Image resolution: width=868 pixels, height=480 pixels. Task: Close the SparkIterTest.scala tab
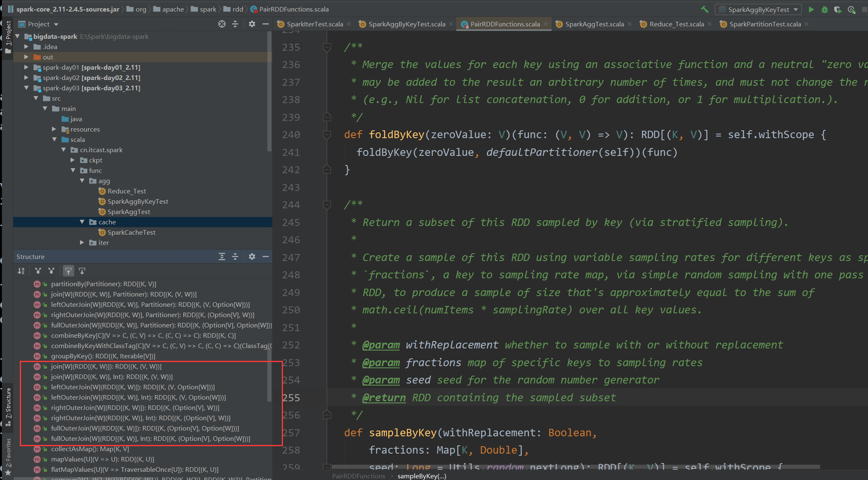click(x=349, y=24)
